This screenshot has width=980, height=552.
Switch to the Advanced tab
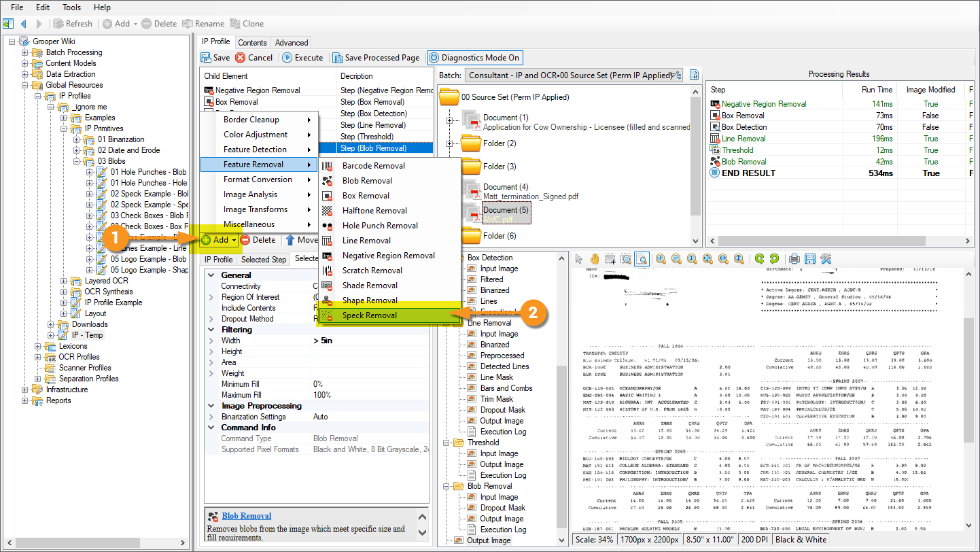pos(292,42)
